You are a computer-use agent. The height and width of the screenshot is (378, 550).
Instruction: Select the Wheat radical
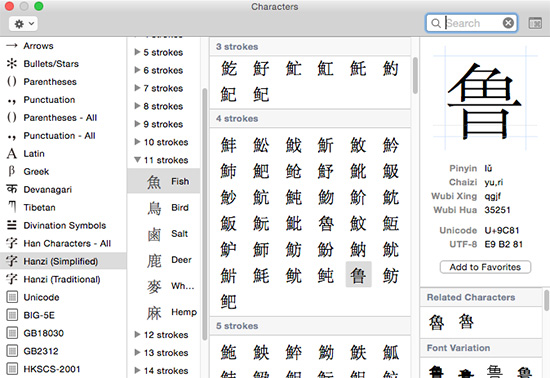point(164,286)
